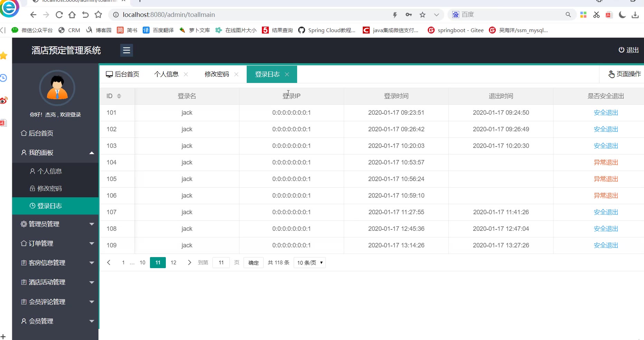Toggle the sidebar hamburger menu icon

126,50
